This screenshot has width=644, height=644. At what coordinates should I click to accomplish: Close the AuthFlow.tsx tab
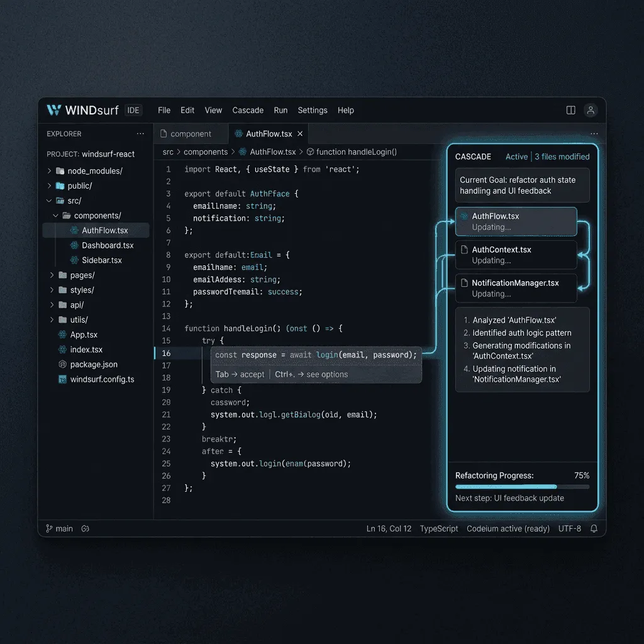300,134
